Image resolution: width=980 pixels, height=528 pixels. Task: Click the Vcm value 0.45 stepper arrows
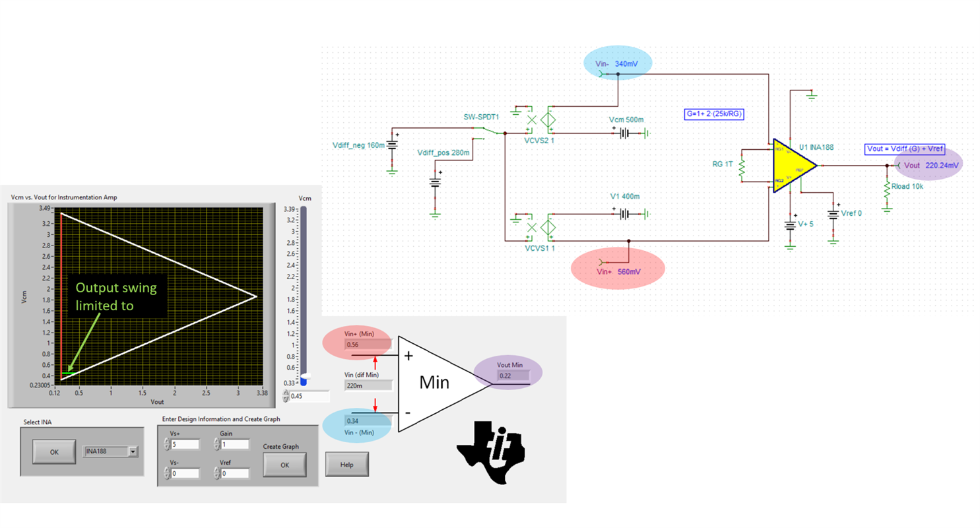point(285,396)
